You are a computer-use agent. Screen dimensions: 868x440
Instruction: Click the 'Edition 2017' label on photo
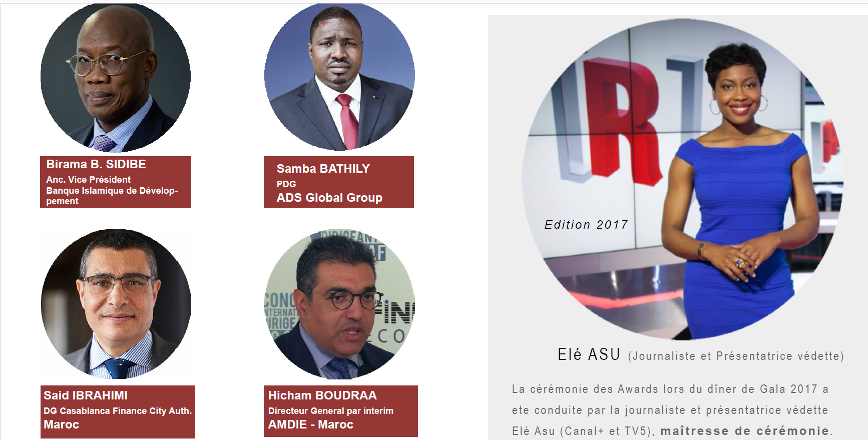pyautogui.click(x=586, y=225)
